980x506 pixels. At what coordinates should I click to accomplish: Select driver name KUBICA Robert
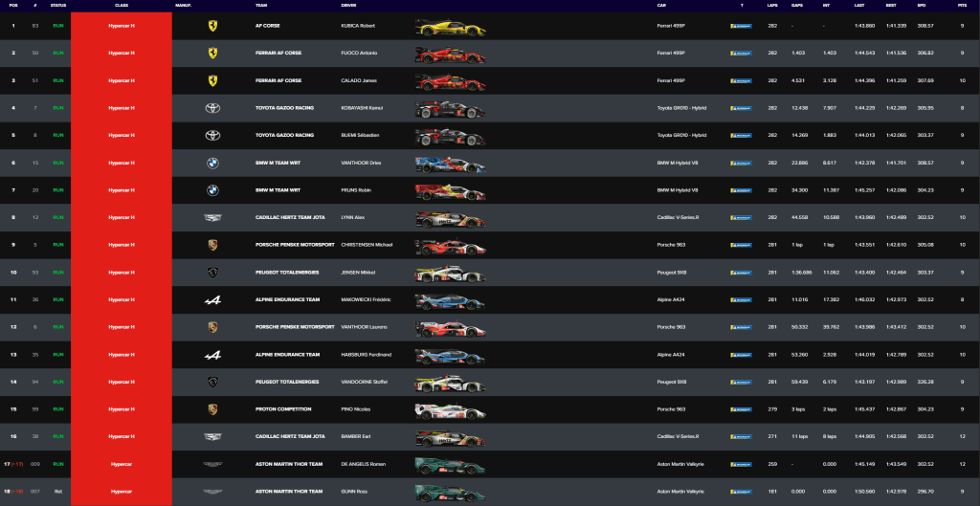pos(358,26)
